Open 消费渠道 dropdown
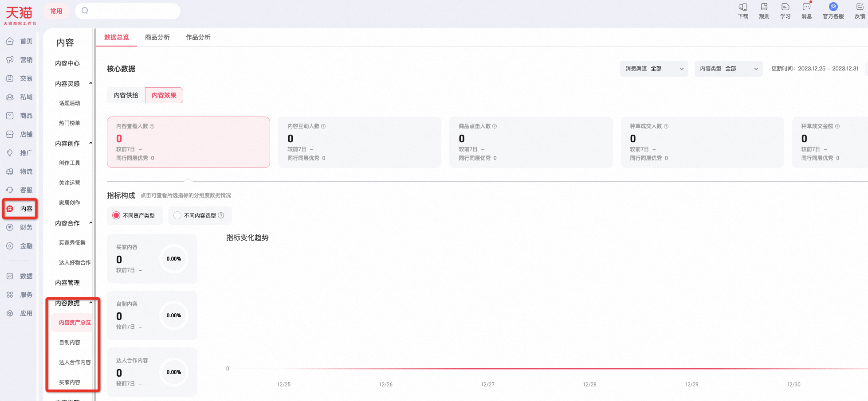This screenshot has height=401, width=868. tap(654, 69)
